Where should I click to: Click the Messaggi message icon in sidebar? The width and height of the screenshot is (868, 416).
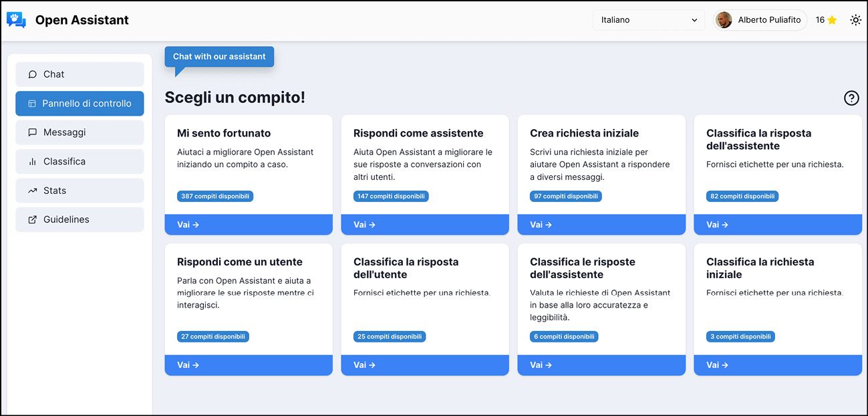coord(32,132)
